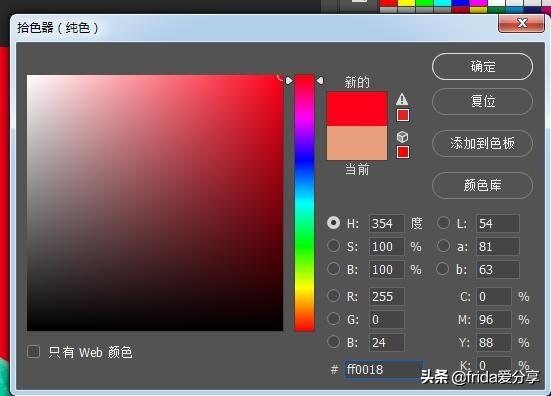Click the 确定 button to confirm
This screenshot has width=551, height=396.
tap(482, 66)
